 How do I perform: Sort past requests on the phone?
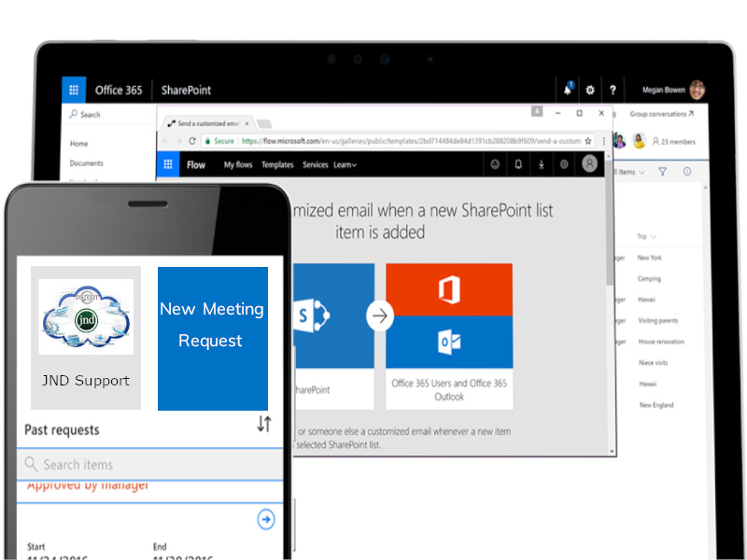pyautogui.click(x=264, y=424)
